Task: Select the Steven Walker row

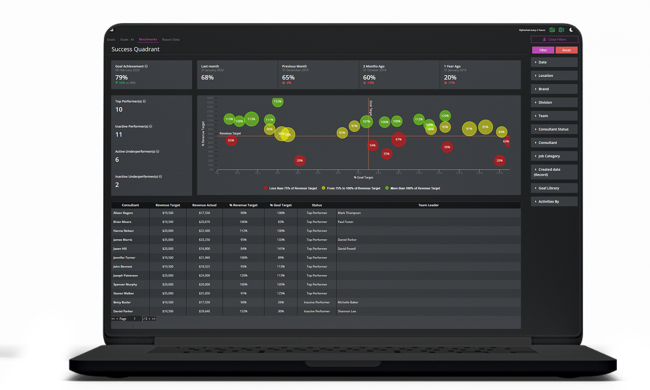Action: point(316,293)
